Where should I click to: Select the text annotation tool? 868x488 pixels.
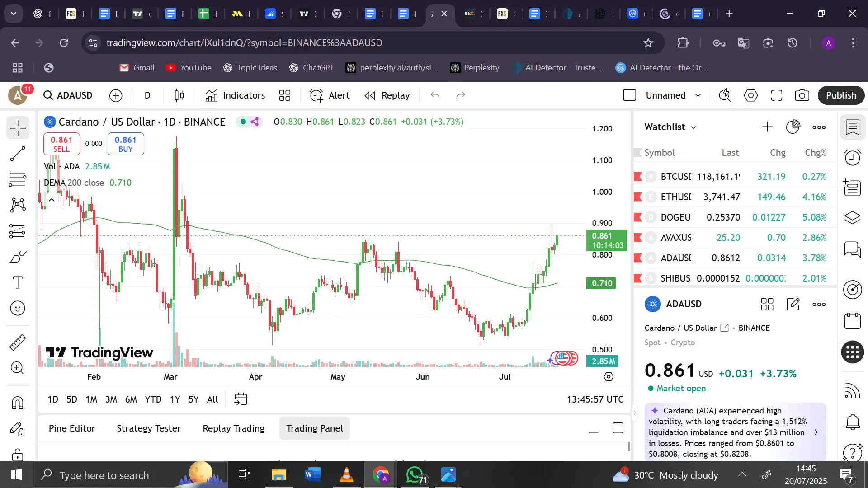[x=18, y=283]
